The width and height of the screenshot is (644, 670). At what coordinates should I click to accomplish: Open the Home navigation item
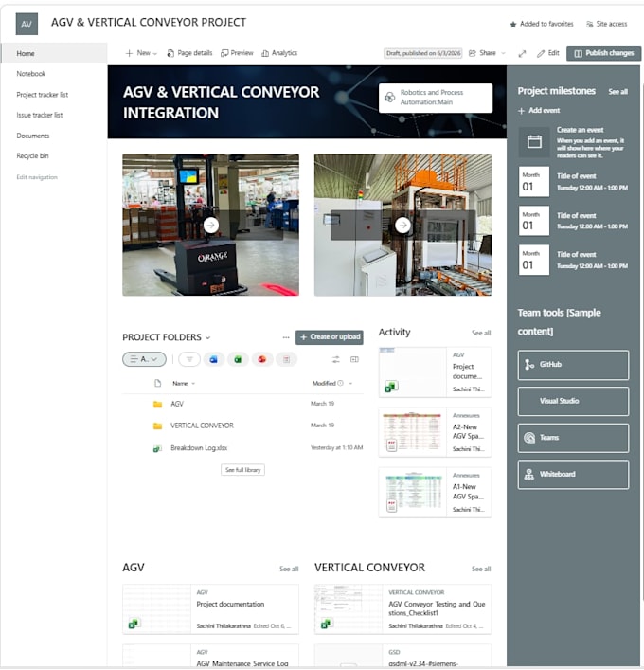coord(54,53)
